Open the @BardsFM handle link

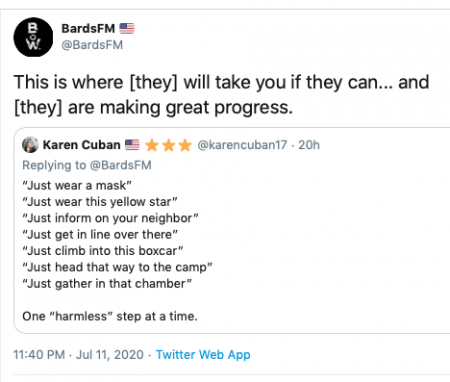pos(92,45)
